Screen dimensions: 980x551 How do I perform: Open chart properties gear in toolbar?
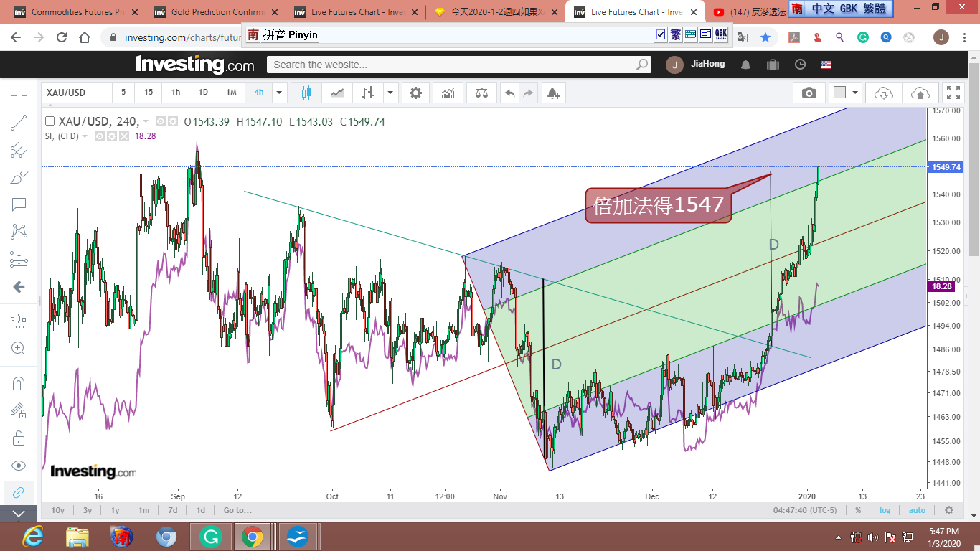tap(415, 93)
